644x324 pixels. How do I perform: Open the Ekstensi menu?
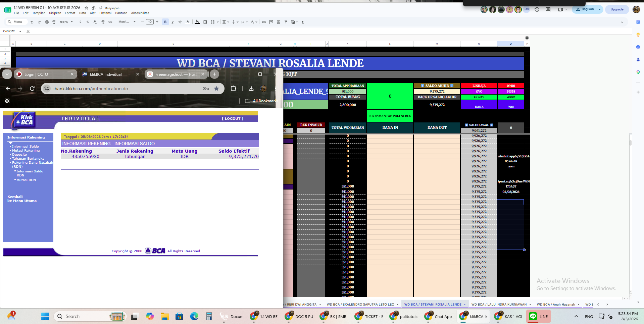[x=105, y=13]
